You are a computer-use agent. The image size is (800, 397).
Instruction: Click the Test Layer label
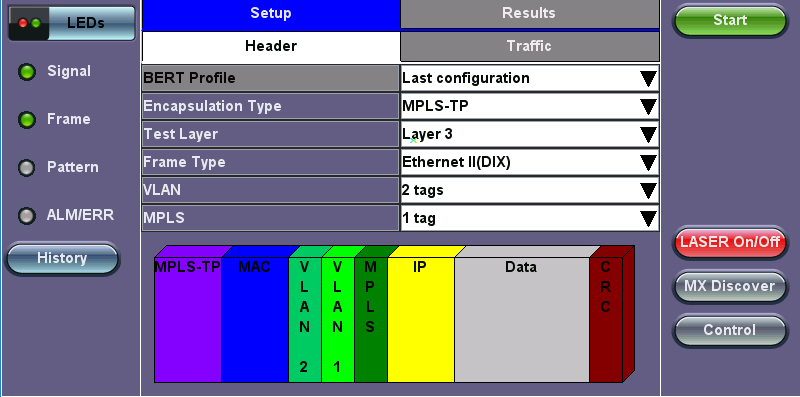[x=270, y=134]
